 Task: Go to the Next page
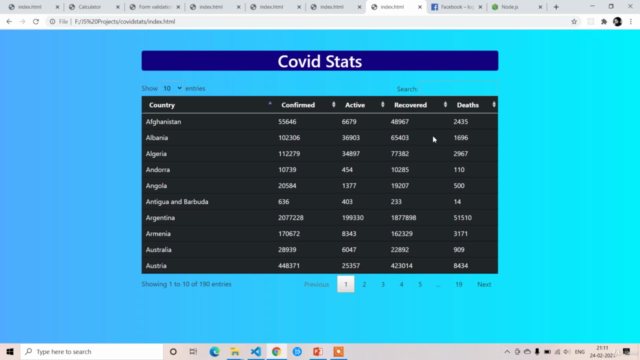[484, 284]
